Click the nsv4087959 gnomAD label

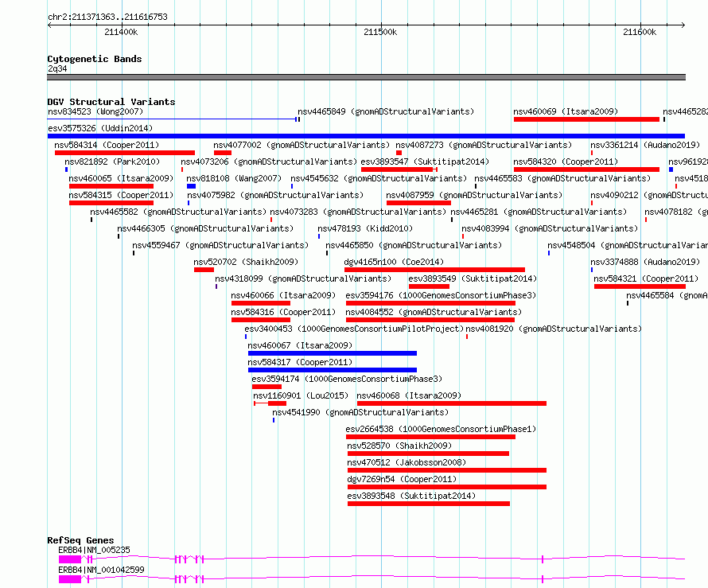pos(474,195)
